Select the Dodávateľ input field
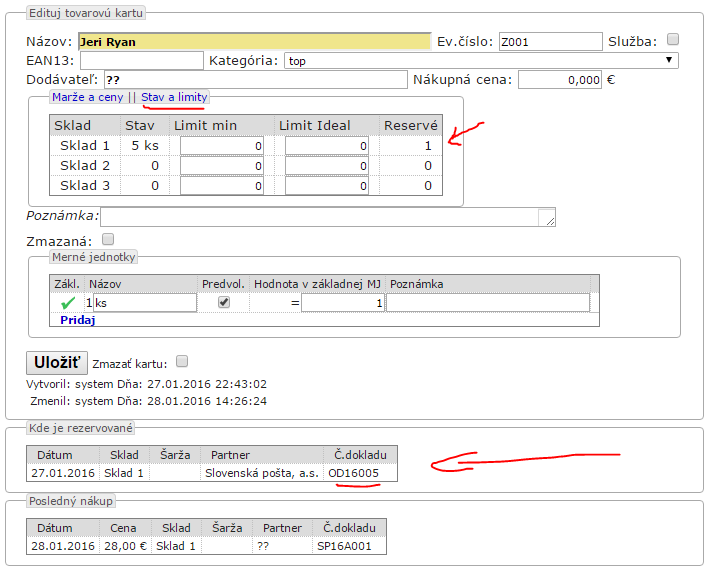The width and height of the screenshot is (709, 574). point(255,80)
